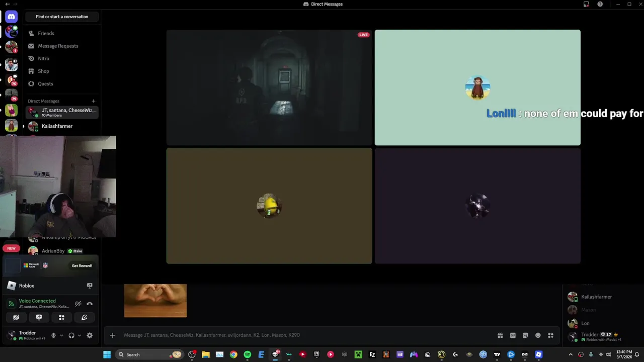
Task: Select the LIVE stream video tile
Action: click(x=269, y=87)
